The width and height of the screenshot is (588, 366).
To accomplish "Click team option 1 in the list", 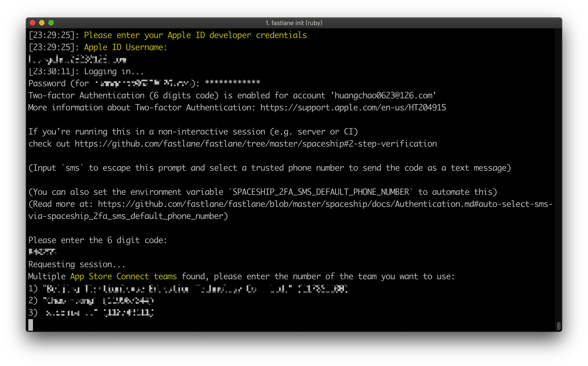I will point(188,289).
